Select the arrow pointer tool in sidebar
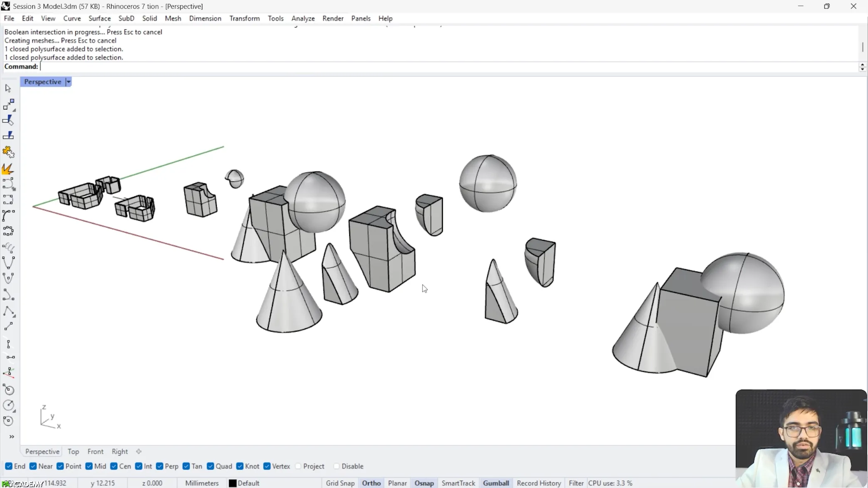Image resolution: width=868 pixels, height=488 pixels. click(x=8, y=88)
